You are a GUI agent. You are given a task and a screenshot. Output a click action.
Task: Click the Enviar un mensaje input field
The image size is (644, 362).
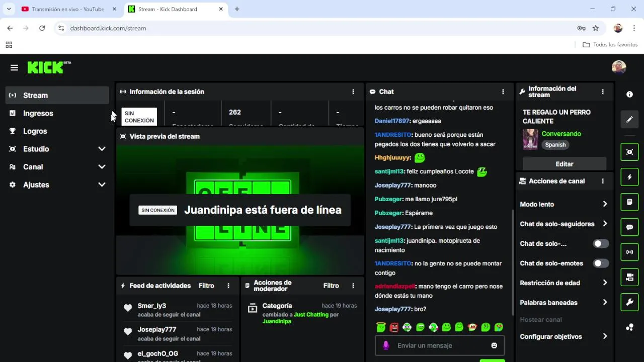click(x=440, y=345)
